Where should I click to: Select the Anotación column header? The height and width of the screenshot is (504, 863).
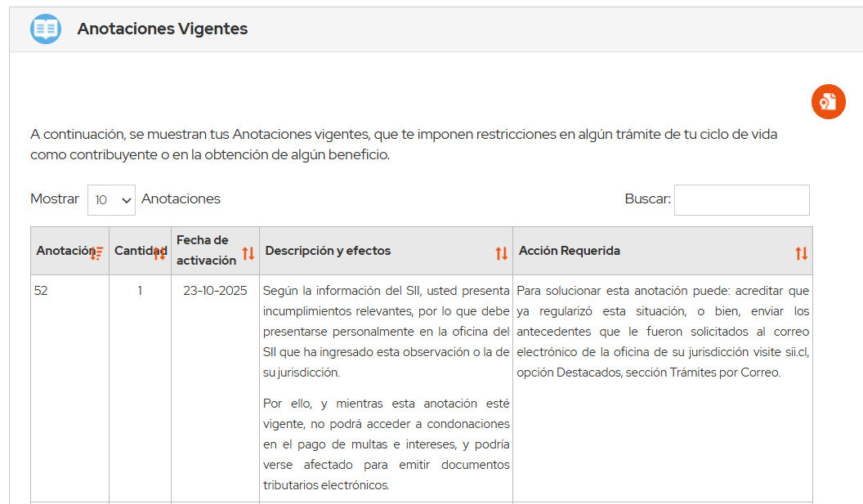61,251
